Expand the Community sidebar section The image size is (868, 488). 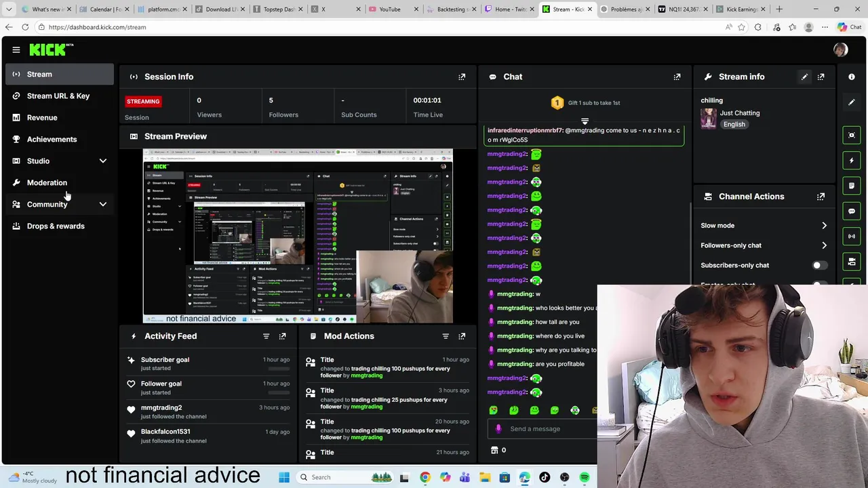coord(103,204)
